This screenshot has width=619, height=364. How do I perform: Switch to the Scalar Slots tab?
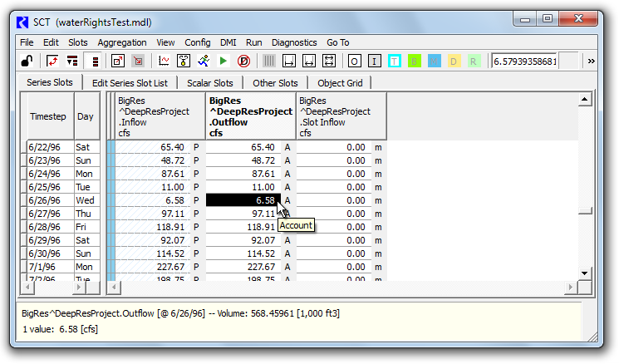210,83
